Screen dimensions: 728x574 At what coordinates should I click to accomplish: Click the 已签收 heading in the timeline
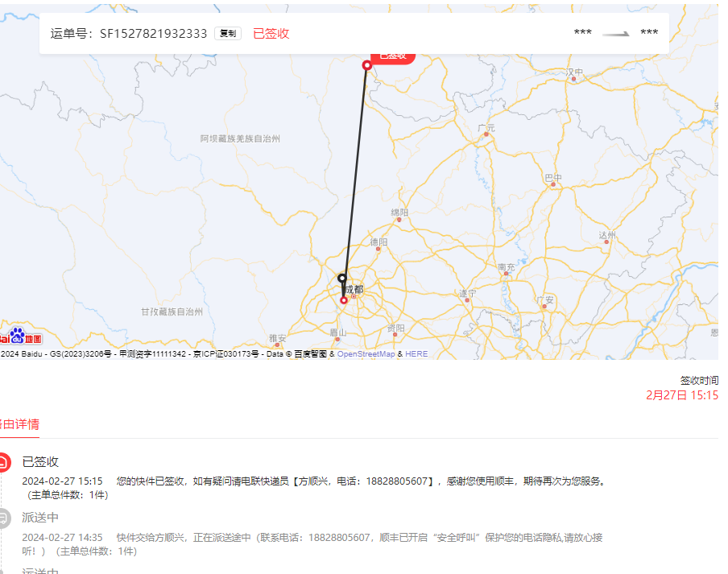[x=40, y=462]
